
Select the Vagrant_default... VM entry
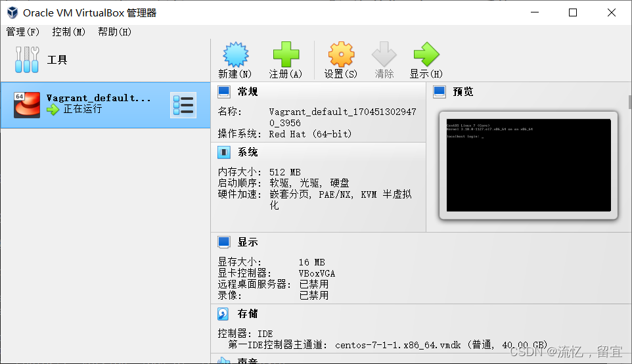(105, 105)
